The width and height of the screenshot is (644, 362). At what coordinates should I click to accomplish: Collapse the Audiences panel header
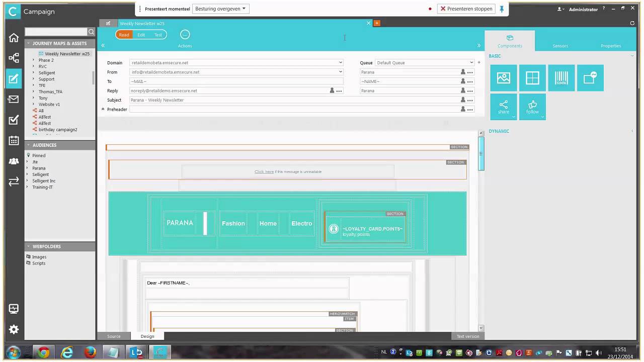coord(28,145)
